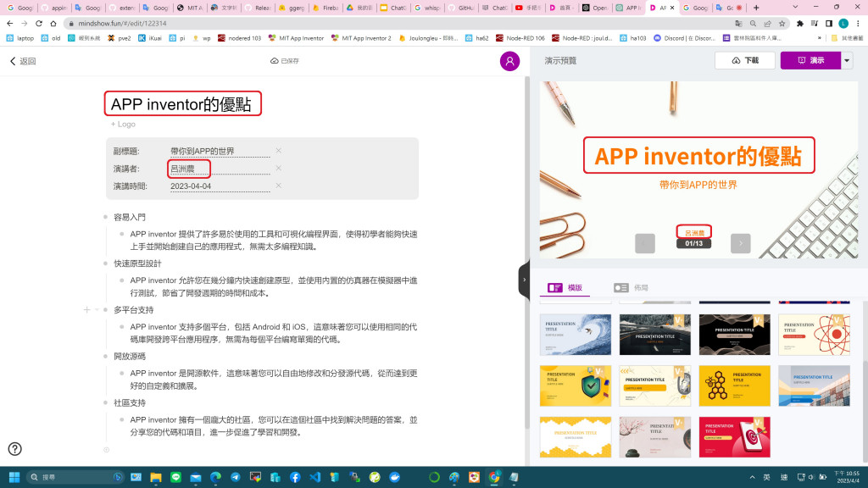
Task: Open a new browser tab
Action: coord(756,8)
